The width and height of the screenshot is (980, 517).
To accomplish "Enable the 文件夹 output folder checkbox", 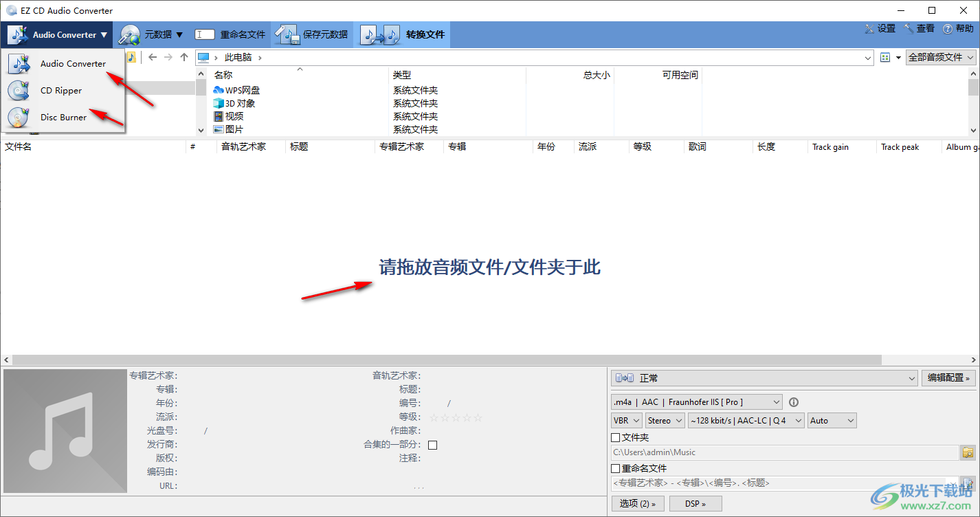I will 615,437.
